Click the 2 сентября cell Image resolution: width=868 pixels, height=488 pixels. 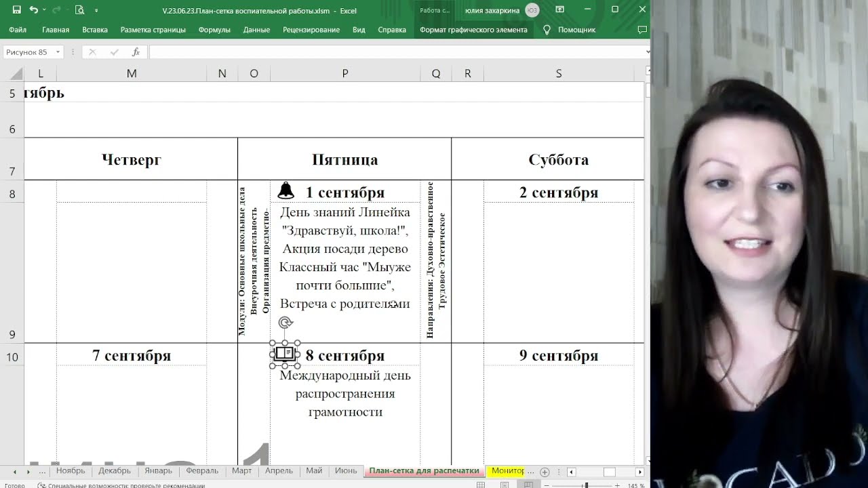[x=559, y=192]
